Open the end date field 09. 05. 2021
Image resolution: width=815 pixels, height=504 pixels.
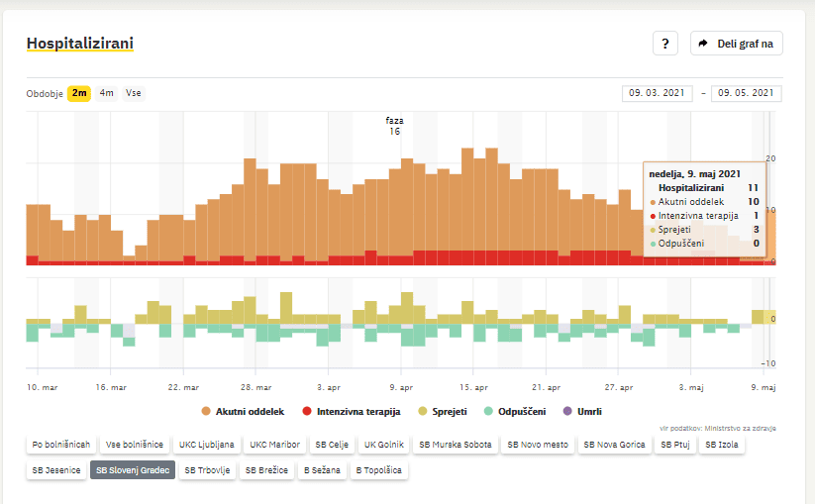pos(746,93)
